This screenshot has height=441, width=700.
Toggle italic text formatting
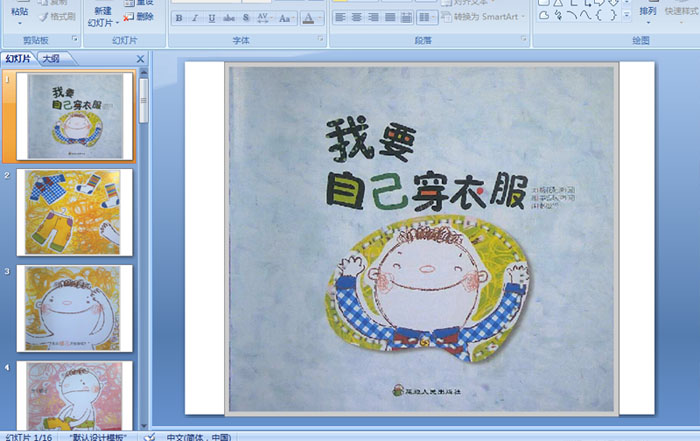click(195, 18)
